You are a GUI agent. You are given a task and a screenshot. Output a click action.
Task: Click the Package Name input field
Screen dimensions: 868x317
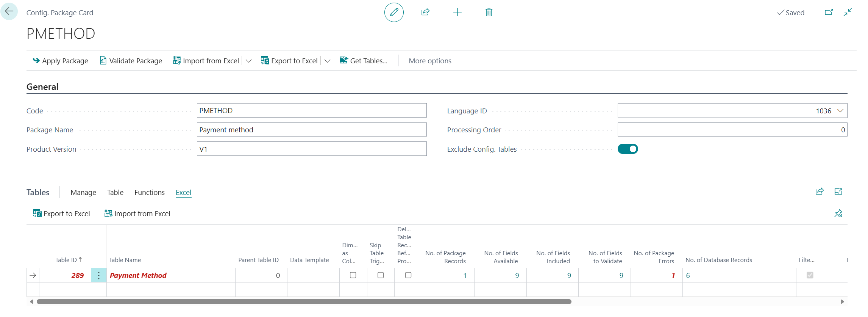click(x=311, y=130)
